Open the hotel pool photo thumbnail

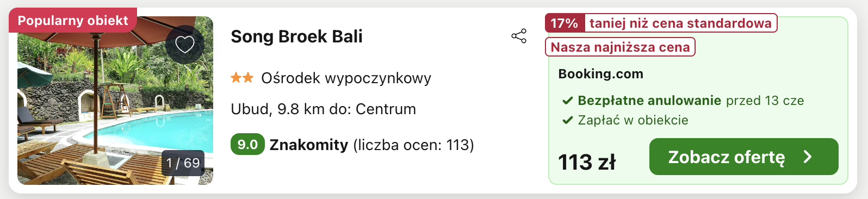115,101
